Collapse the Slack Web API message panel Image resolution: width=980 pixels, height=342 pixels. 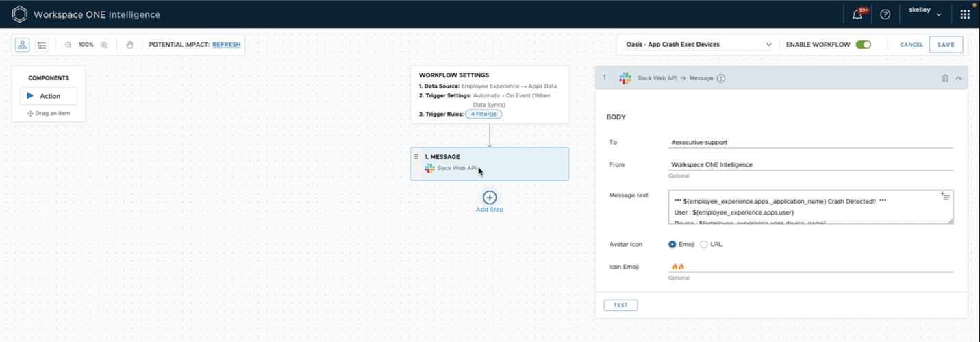958,78
